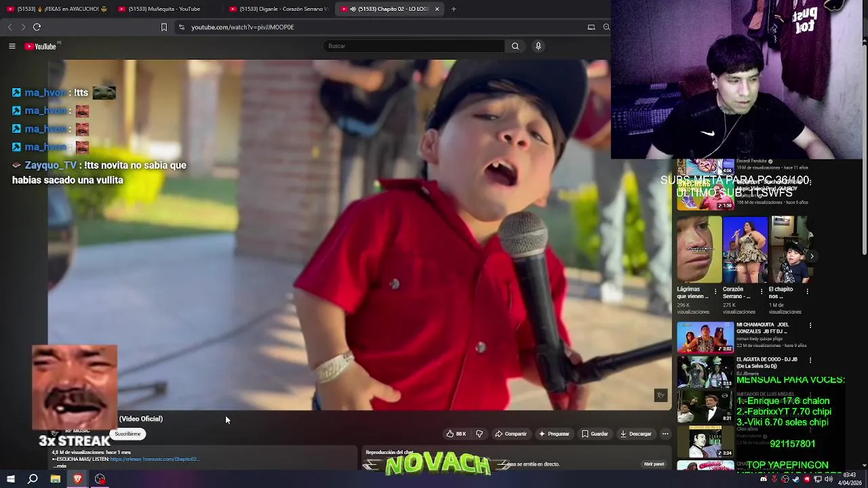The image size is (868, 488).
Task: Open the OBS icon in taskbar
Action: [100, 479]
